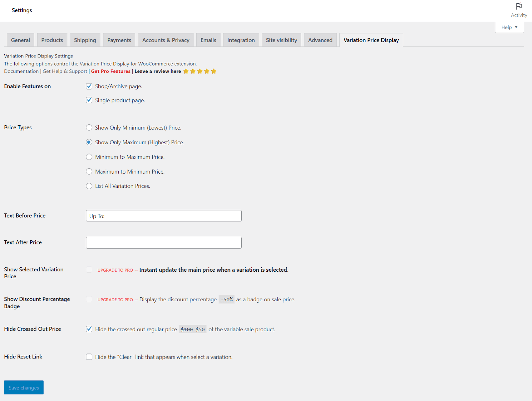532x401 pixels.
Task: Open the Products tab
Action: tap(52, 40)
